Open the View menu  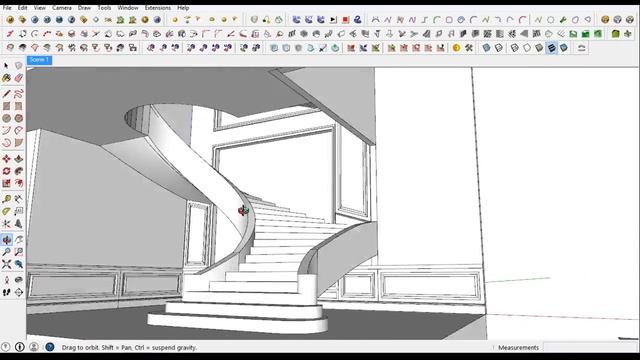tap(40, 8)
